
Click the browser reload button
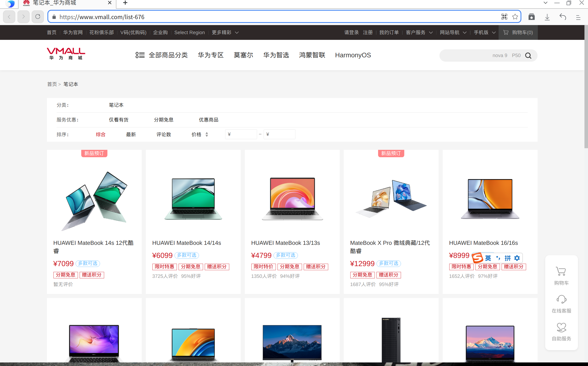pyautogui.click(x=38, y=17)
